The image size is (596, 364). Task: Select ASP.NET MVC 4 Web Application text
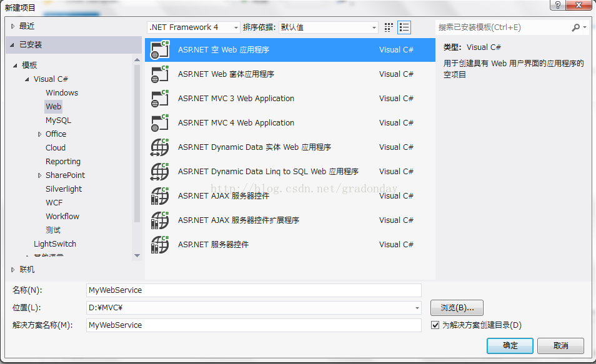tap(236, 123)
